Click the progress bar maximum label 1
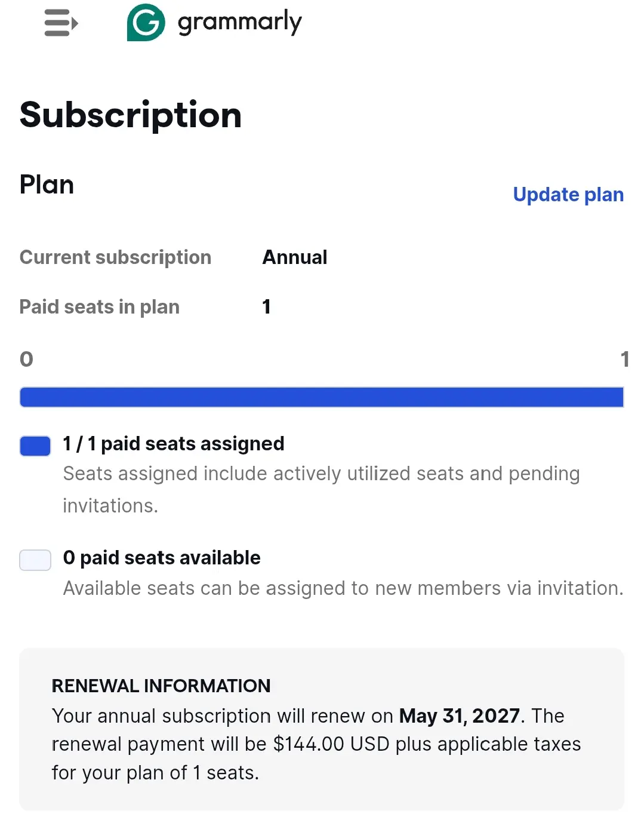644x826 pixels. 624,359
